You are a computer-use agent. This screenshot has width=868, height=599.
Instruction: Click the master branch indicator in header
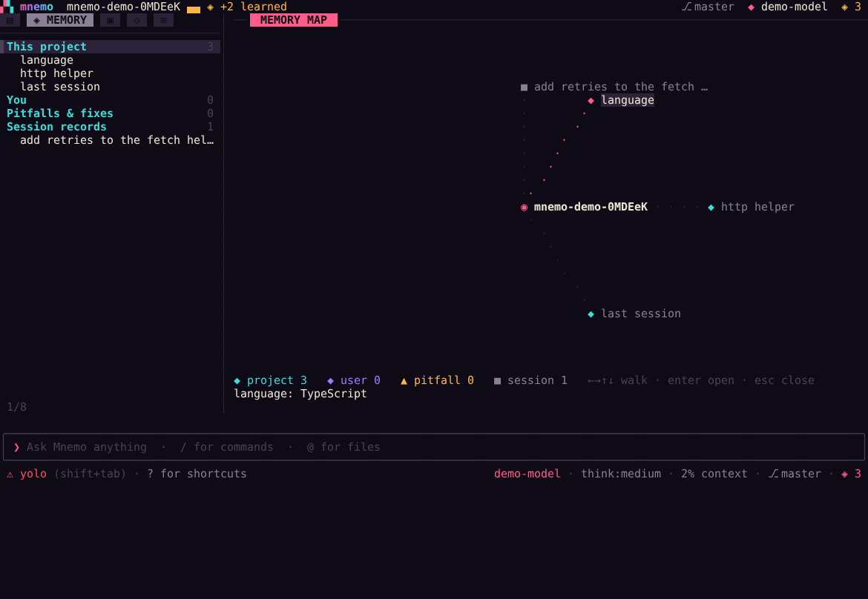(x=708, y=7)
